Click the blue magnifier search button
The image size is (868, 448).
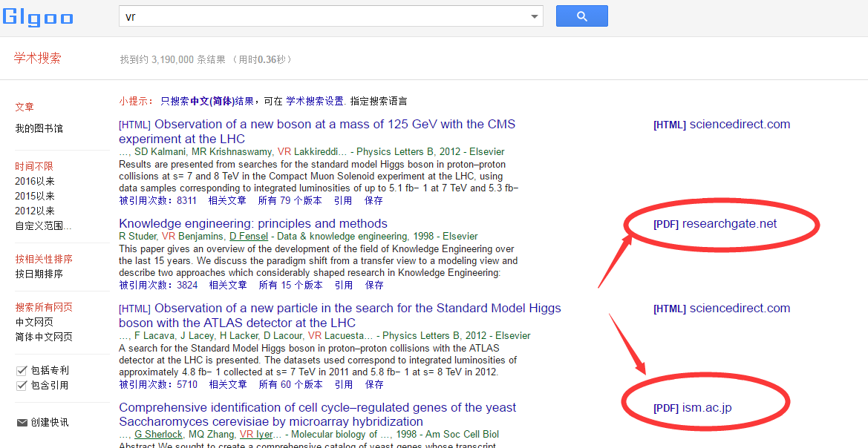[581, 16]
